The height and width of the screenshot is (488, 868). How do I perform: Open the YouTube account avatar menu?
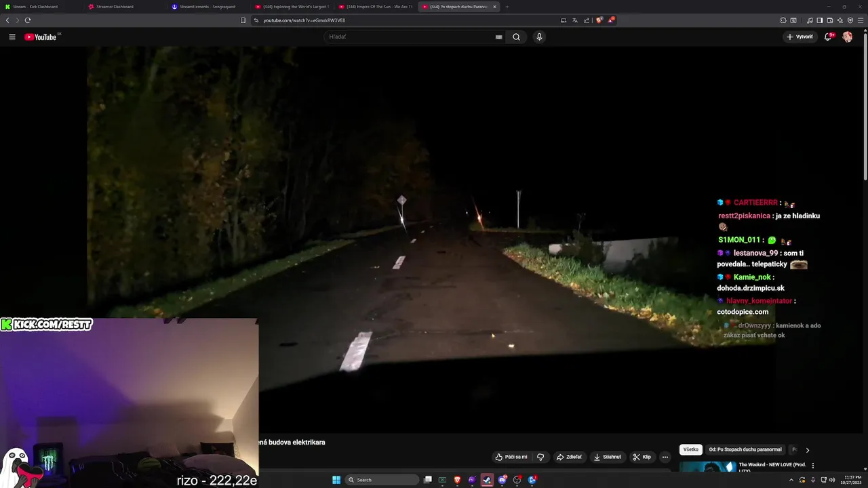(848, 37)
